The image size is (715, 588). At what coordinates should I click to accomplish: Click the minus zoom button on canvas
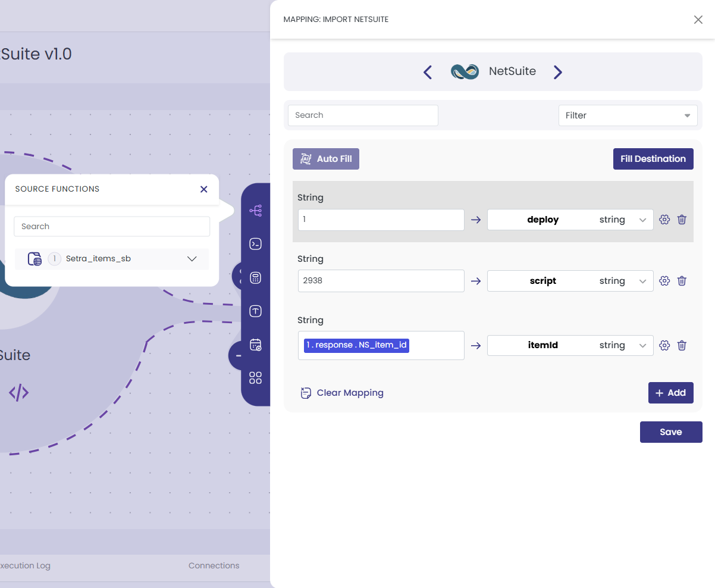tap(237, 356)
